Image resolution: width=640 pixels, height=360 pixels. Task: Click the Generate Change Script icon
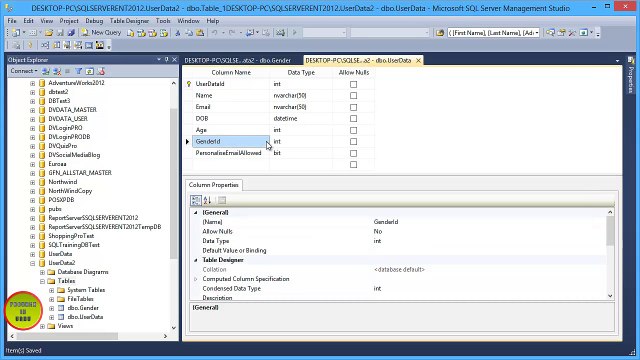click(16, 45)
